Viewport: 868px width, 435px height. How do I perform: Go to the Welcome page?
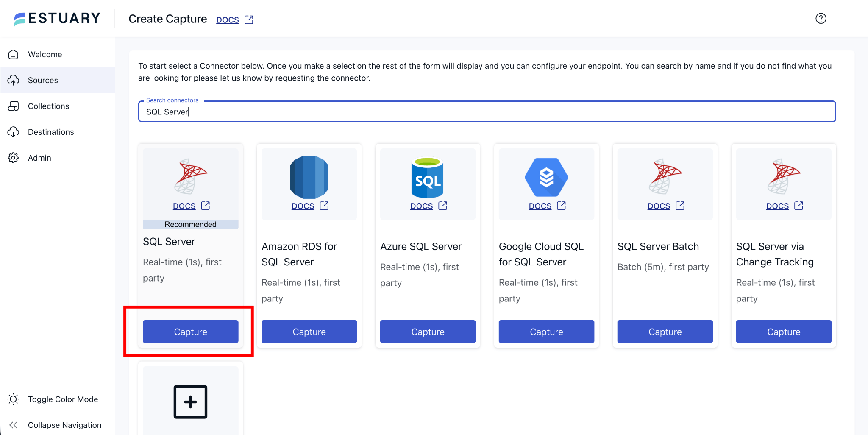[x=58, y=54]
